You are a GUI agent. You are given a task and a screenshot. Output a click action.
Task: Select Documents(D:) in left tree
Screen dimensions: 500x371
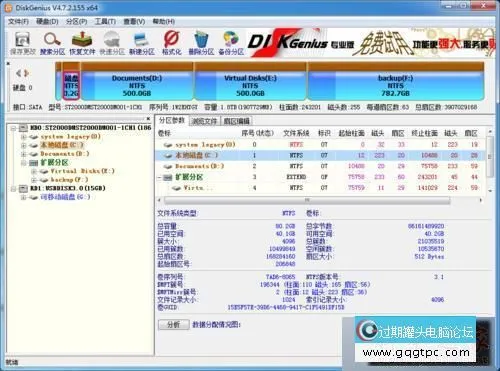(65, 154)
